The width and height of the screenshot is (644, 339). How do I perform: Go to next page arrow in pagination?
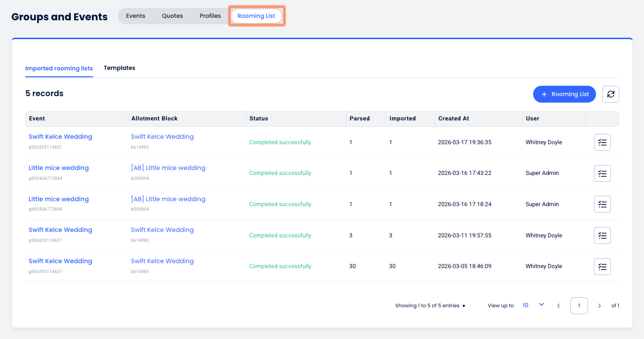599,306
